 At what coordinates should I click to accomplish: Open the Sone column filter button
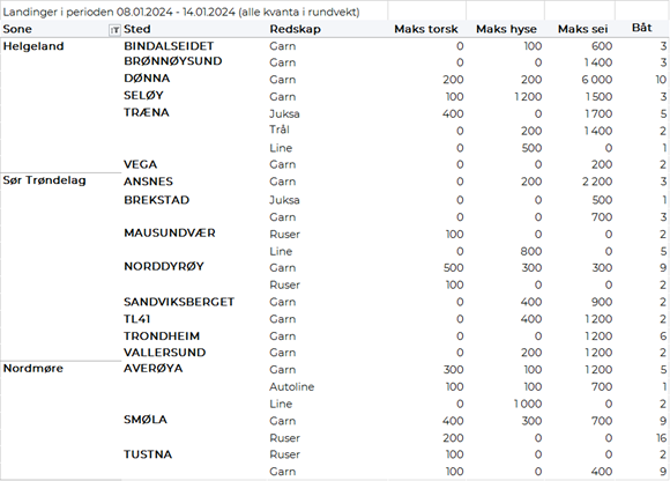112,31
